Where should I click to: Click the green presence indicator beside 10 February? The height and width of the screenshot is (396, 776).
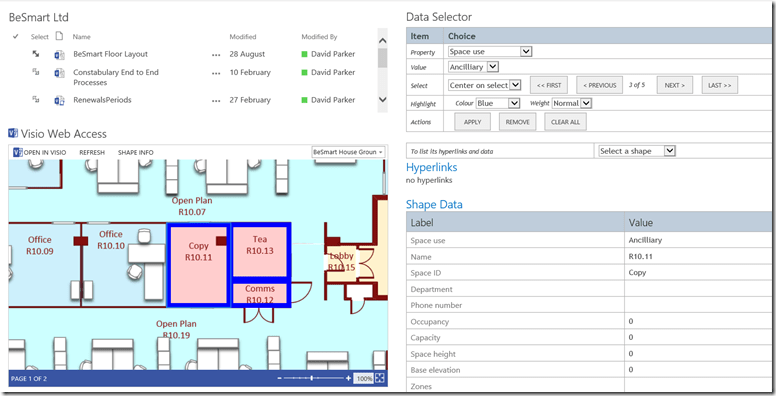pyautogui.click(x=304, y=72)
